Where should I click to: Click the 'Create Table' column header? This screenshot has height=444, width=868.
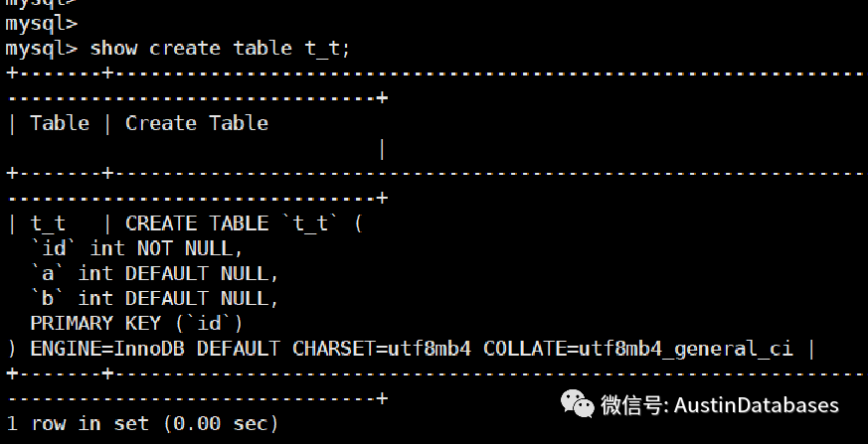196,123
